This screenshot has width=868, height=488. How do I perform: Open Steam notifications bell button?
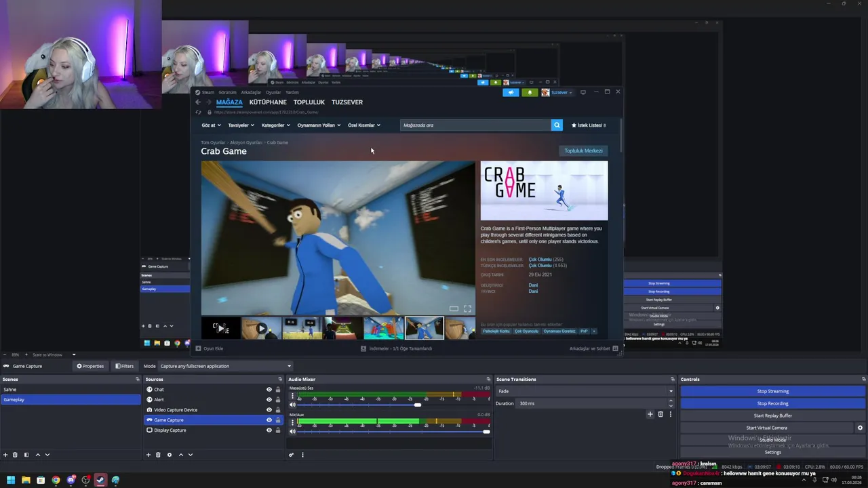pos(530,92)
